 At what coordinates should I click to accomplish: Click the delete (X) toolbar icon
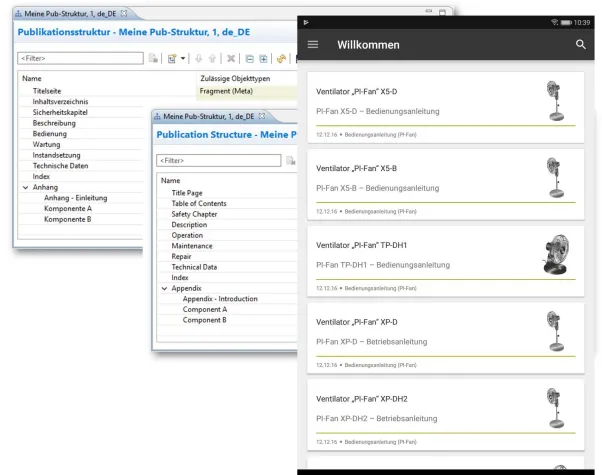[231, 59]
